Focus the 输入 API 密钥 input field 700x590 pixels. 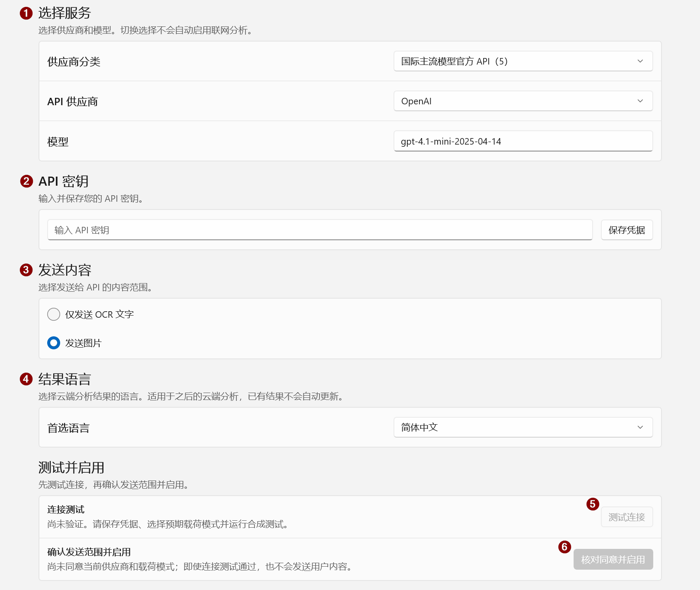[x=320, y=230]
